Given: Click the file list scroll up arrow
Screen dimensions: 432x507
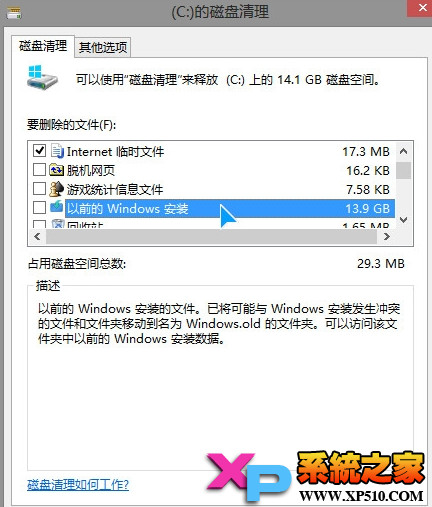Looking at the screenshot, I should click(403, 151).
